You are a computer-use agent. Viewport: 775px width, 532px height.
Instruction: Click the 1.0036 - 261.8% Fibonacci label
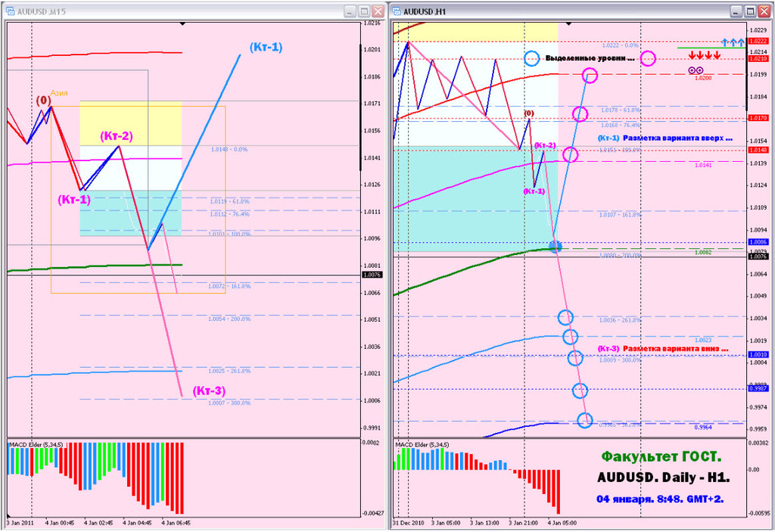pyautogui.click(x=621, y=320)
